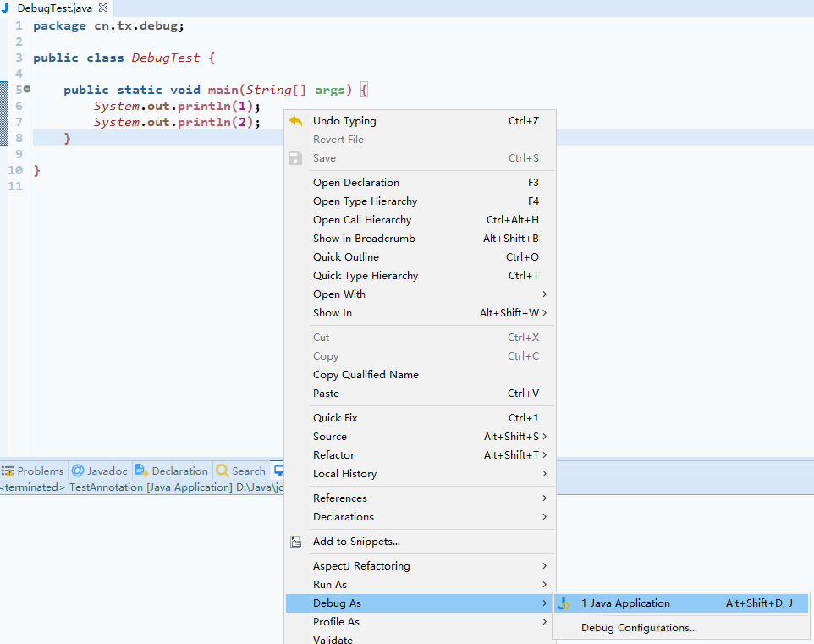This screenshot has height=644, width=814.
Task: Close the DebugTest.java editor tab
Action: pyautogui.click(x=103, y=8)
